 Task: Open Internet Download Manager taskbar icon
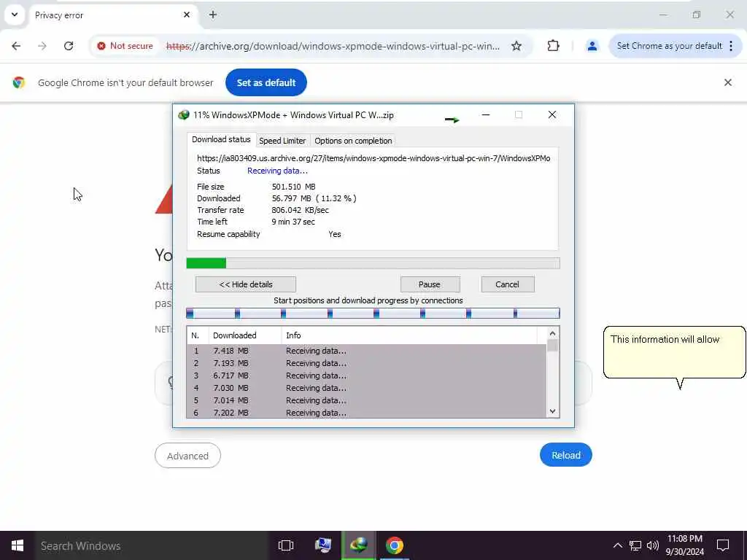(x=359, y=545)
